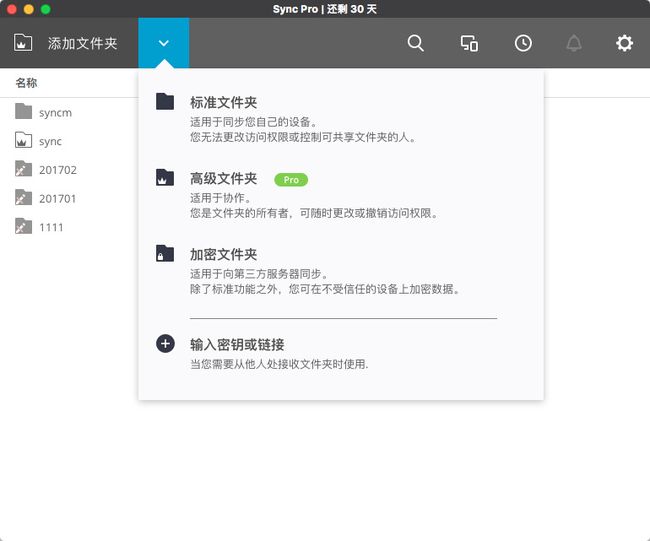Choose 高级文件夹 menu option
The height and width of the screenshot is (541, 650).
(223, 179)
